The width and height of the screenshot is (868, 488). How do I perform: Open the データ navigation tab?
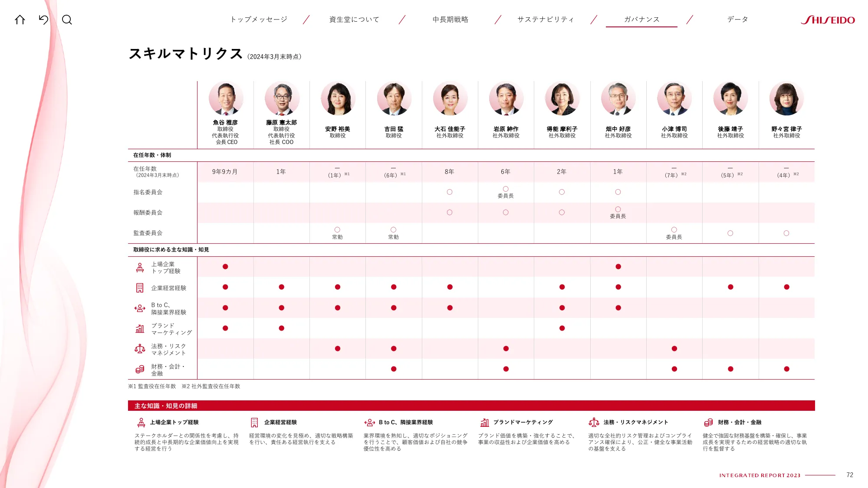click(737, 19)
